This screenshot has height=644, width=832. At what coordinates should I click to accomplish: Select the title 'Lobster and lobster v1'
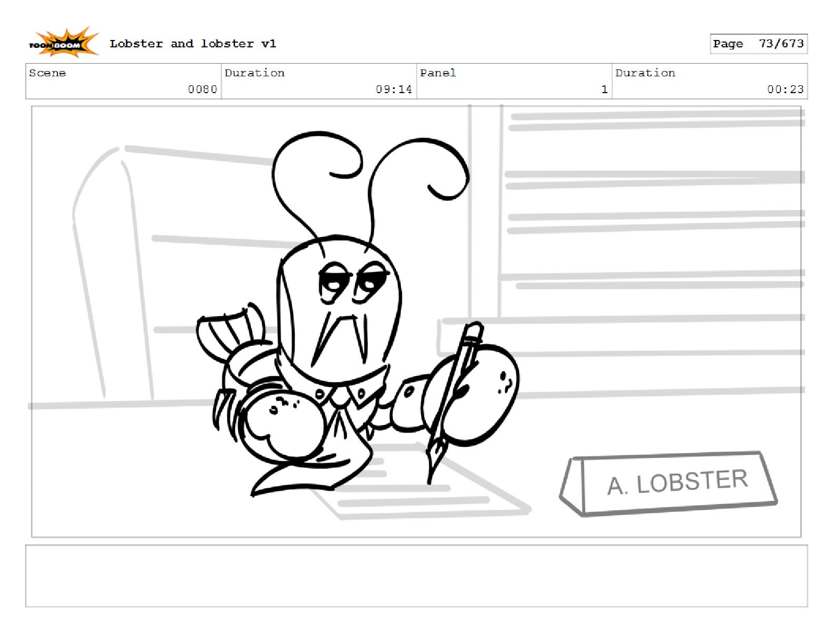point(193,44)
